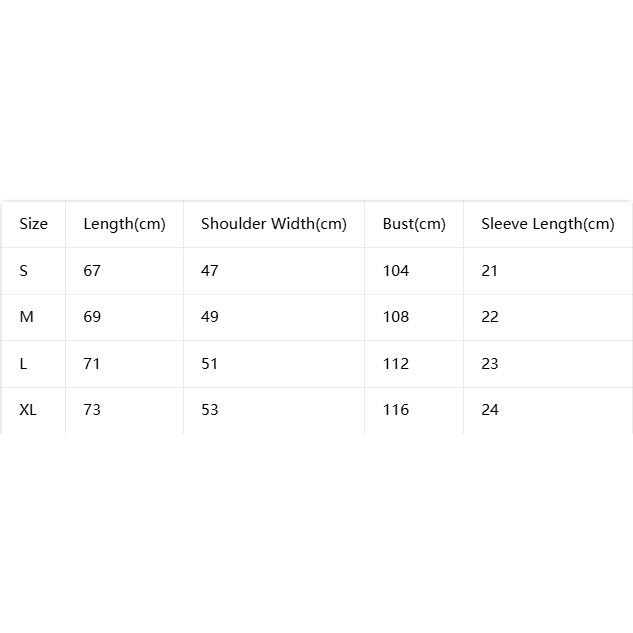The width and height of the screenshot is (633, 633).
Task: Select the S size cell
Action: point(24,270)
